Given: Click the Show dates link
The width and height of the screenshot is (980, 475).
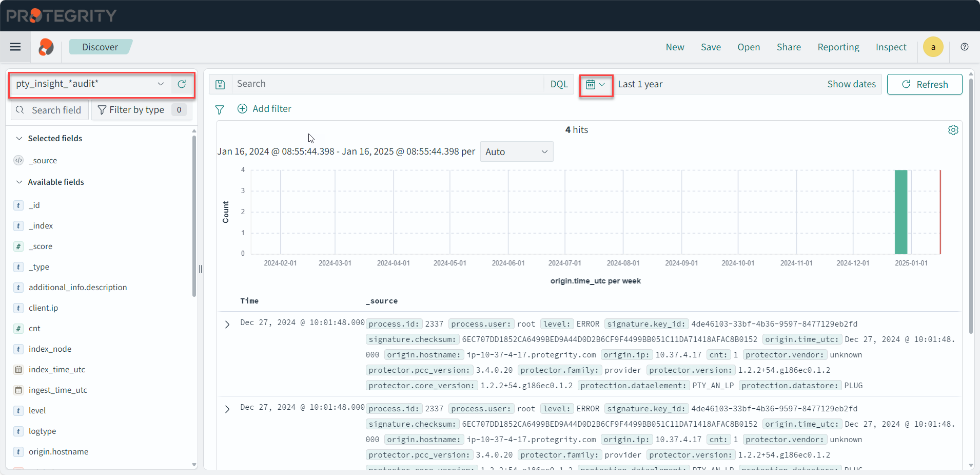Looking at the screenshot, I should pos(851,84).
